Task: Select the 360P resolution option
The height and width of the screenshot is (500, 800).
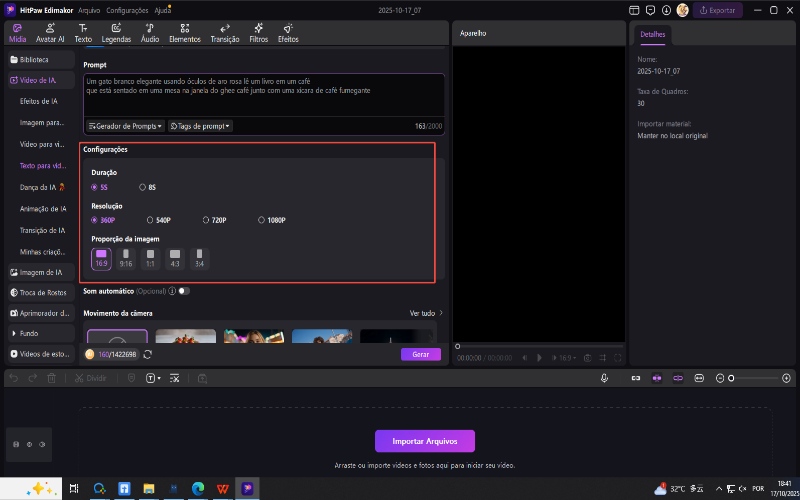Action: [94, 220]
